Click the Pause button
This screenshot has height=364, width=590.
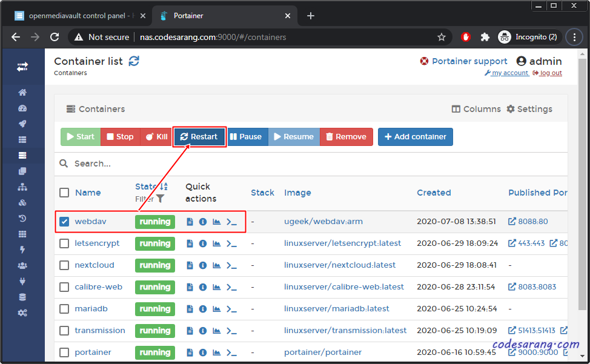[247, 137]
